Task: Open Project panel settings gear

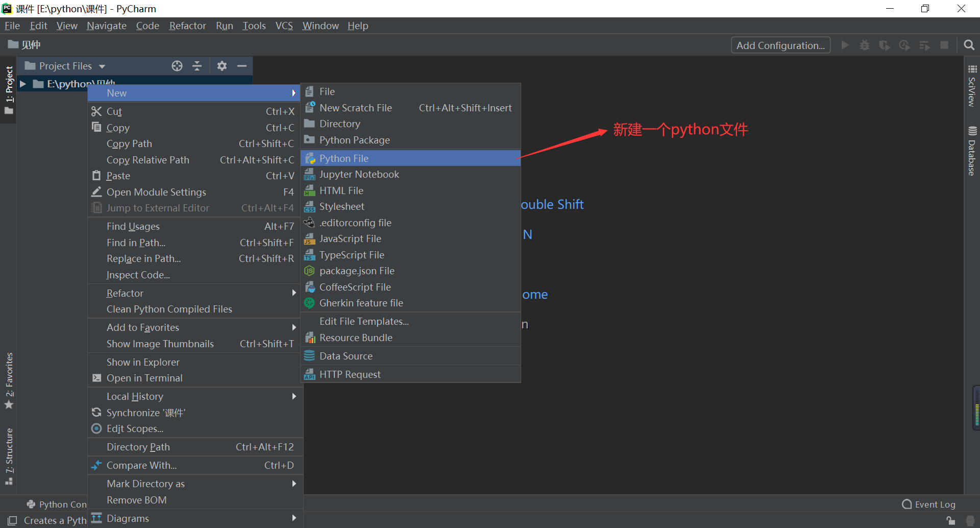Action: (222, 66)
